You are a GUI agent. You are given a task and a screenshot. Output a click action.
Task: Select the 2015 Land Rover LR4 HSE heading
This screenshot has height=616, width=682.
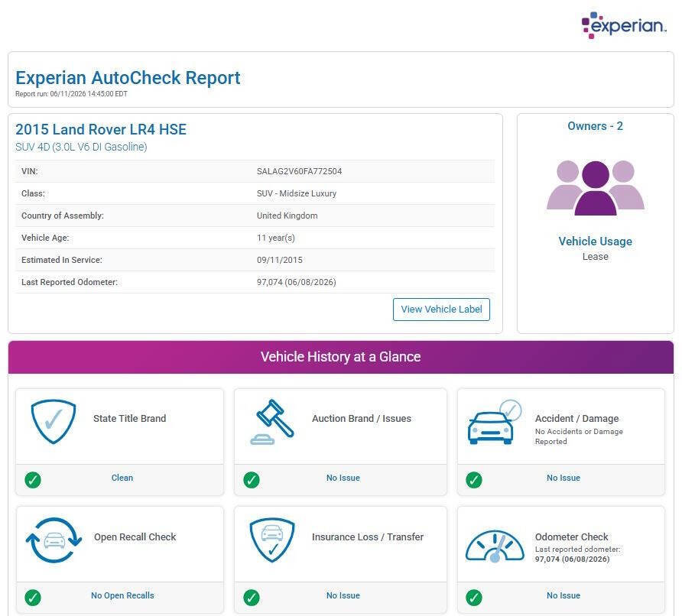point(101,129)
